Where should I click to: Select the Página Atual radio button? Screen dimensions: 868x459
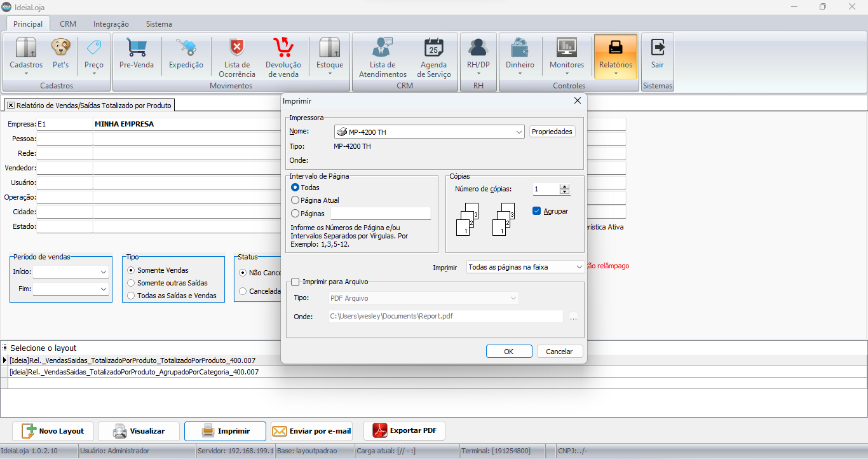pos(295,200)
